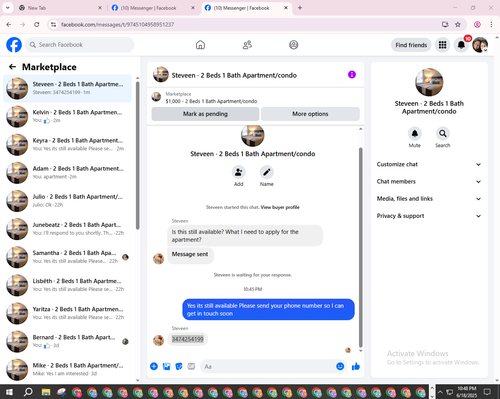Viewport: 500px width, 399px height.
Task: Open Windows notification center icon
Action: (487, 392)
